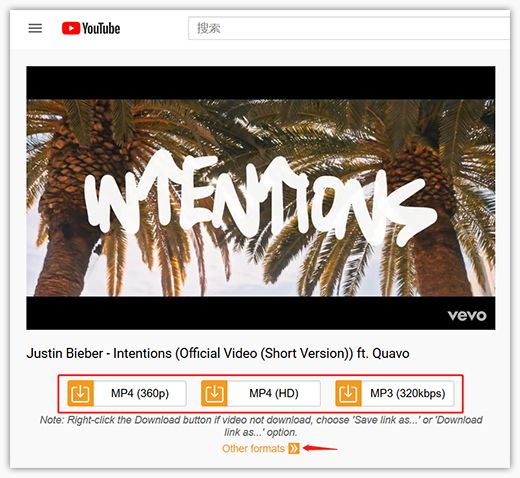Screen dimensions: 520x478
Task: Open the hamburger guide menu
Action: point(35,28)
